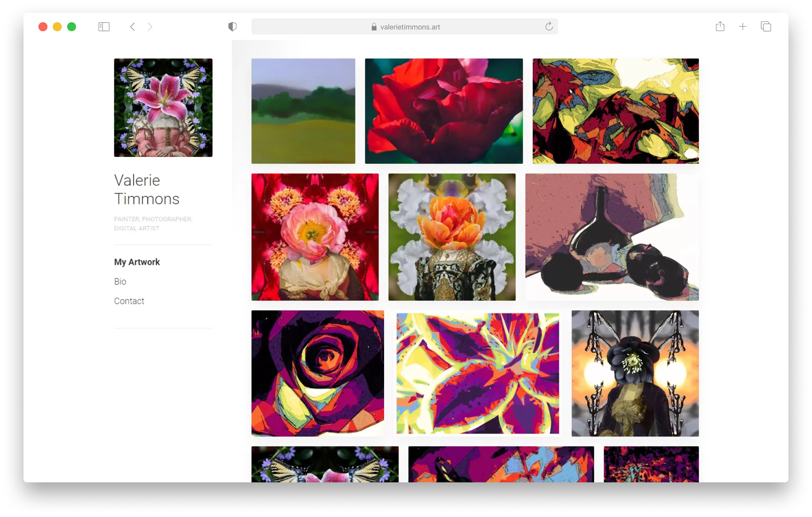Click the lily and butterflies profile image
The image size is (812, 517).
point(163,108)
